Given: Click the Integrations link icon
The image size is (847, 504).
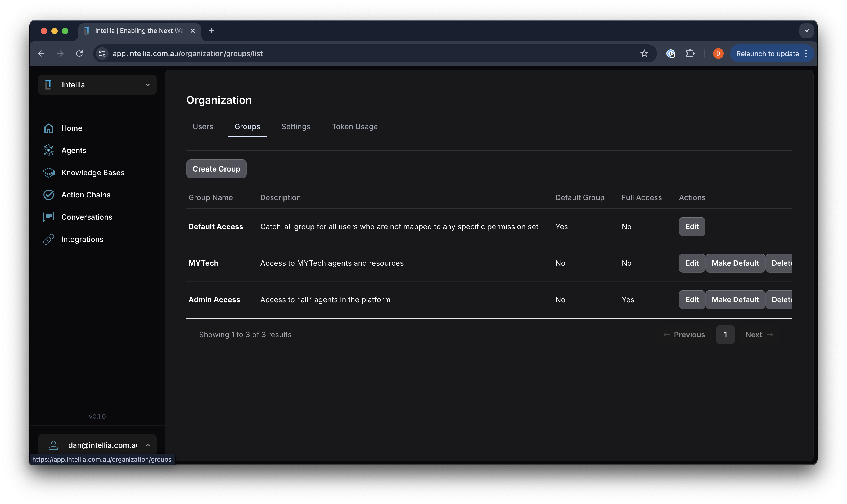Looking at the screenshot, I should 48,239.
